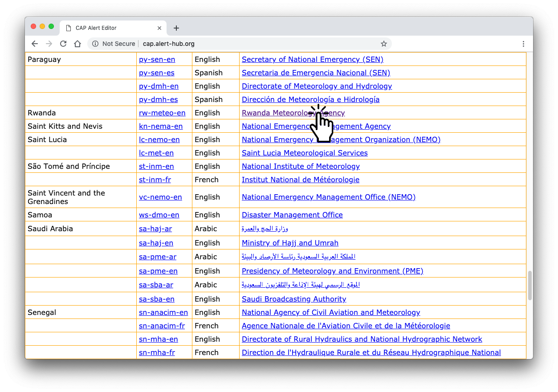Open Disaster Management Office link
Image resolution: width=558 pixels, height=392 pixels.
tap(292, 215)
